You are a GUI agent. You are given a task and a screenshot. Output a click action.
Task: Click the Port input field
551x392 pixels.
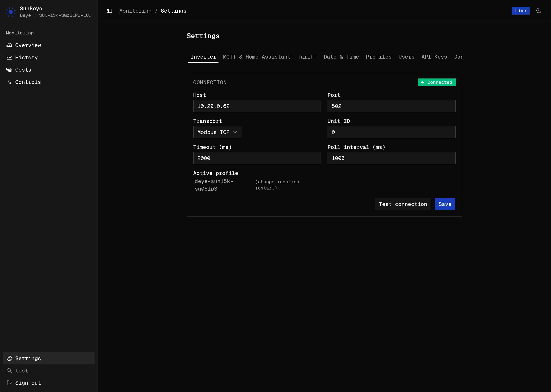[391, 106]
